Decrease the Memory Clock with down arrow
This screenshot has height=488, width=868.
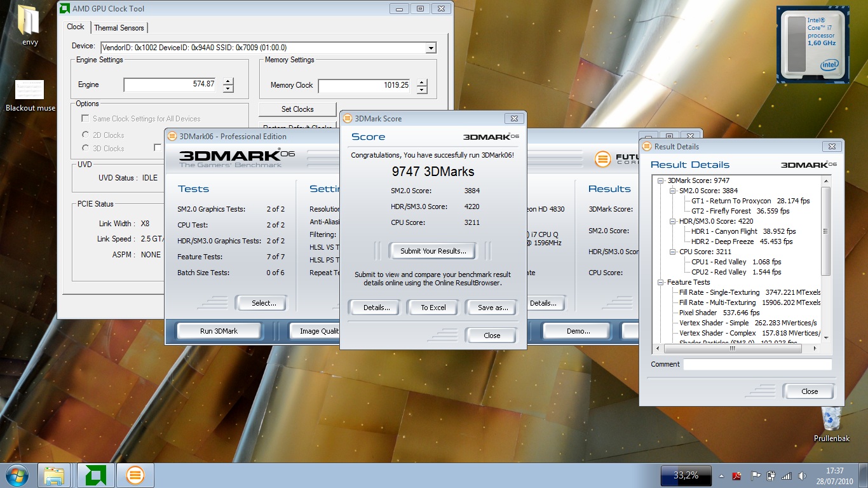coord(423,90)
